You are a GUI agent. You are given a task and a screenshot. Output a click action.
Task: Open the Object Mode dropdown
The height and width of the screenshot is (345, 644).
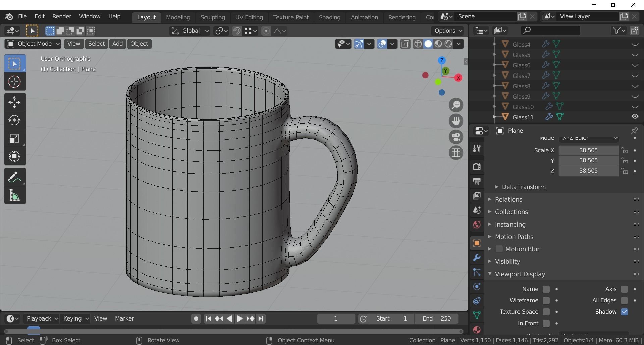pyautogui.click(x=33, y=44)
